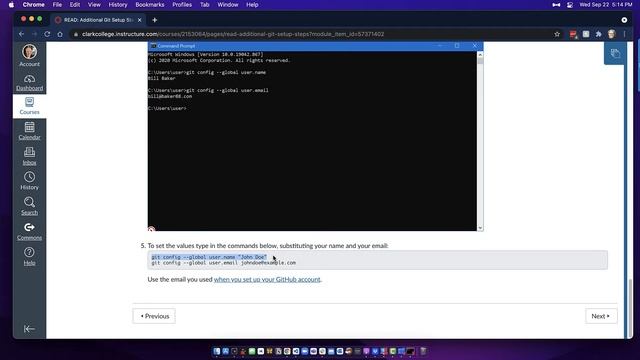Open History in the Canvas sidebar

tap(29, 181)
